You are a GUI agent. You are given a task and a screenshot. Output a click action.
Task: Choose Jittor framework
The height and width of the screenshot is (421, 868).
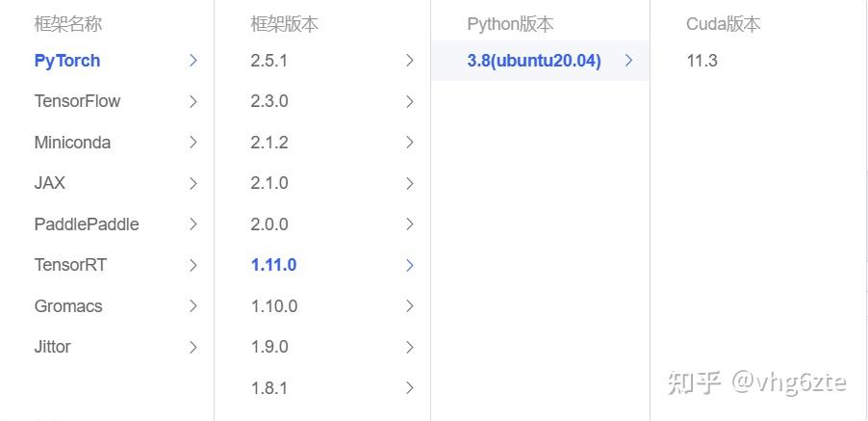[53, 347]
